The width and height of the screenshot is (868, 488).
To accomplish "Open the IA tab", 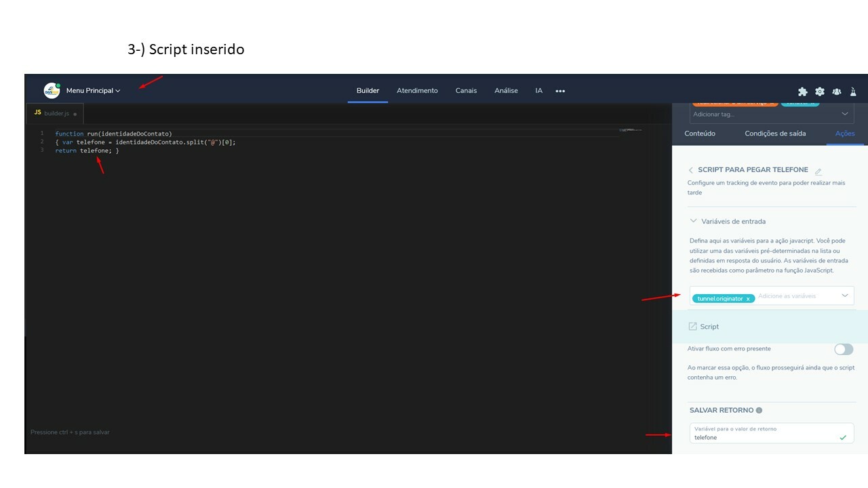I will coord(538,91).
